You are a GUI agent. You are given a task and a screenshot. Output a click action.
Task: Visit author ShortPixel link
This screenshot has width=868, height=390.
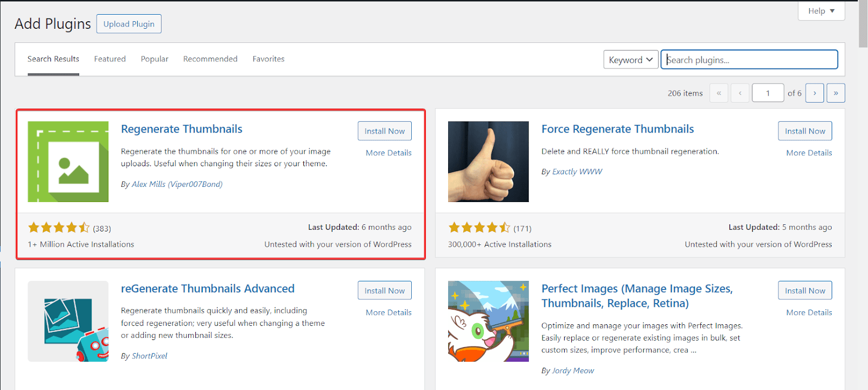point(149,356)
